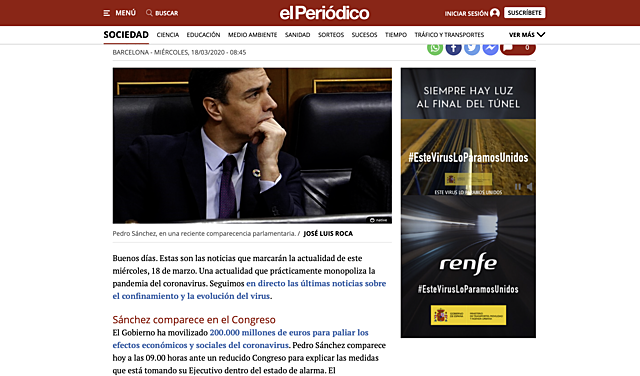Share article on Facebook icon
This screenshot has height=376, width=640.
coord(453,48)
